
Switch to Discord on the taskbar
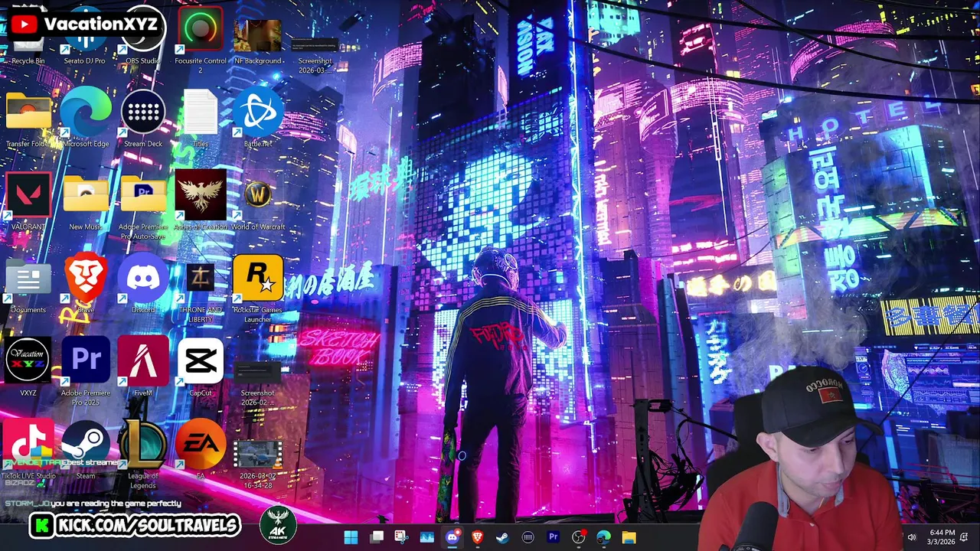pos(452,537)
